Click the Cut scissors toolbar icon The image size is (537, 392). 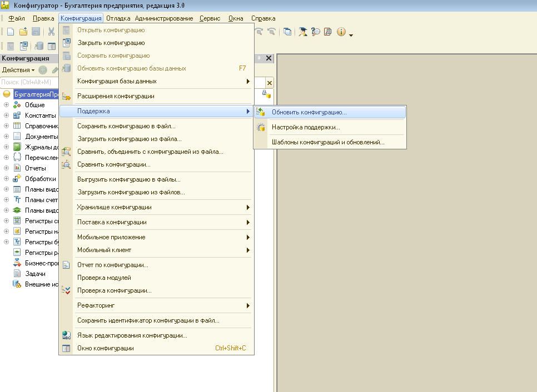(x=51, y=32)
